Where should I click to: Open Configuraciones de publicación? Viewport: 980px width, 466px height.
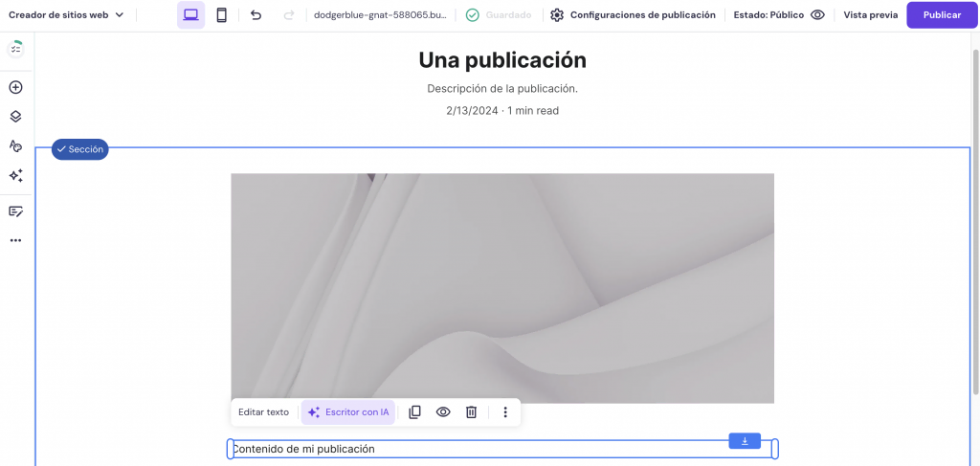coord(633,15)
